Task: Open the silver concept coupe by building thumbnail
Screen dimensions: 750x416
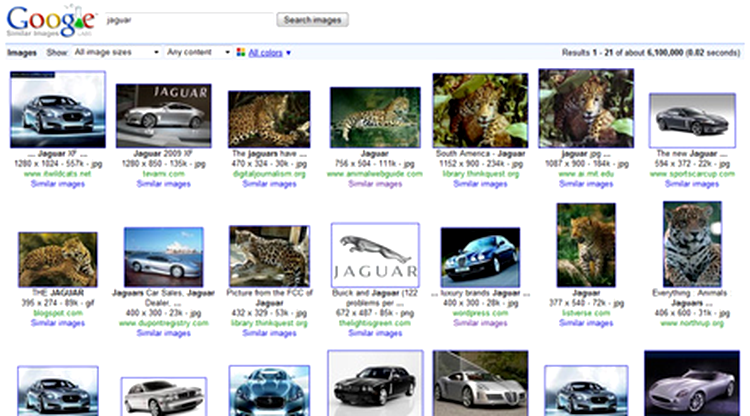Action: [x=480, y=383]
